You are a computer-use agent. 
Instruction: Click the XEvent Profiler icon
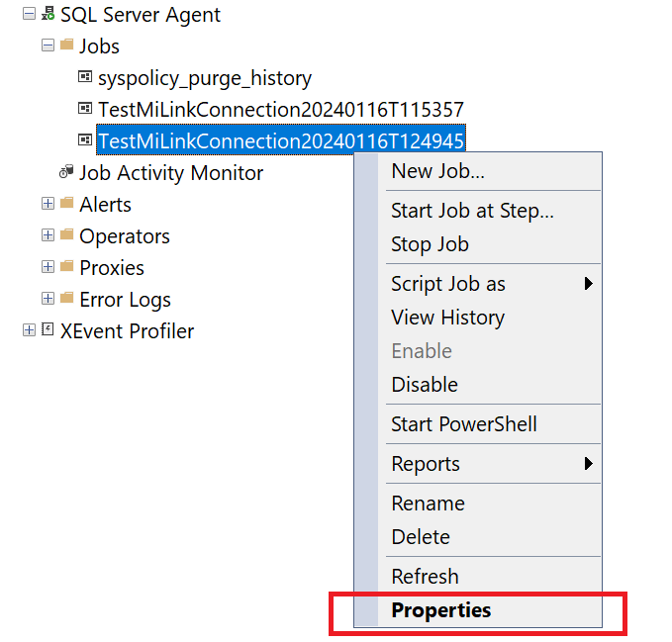tap(48, 329)
